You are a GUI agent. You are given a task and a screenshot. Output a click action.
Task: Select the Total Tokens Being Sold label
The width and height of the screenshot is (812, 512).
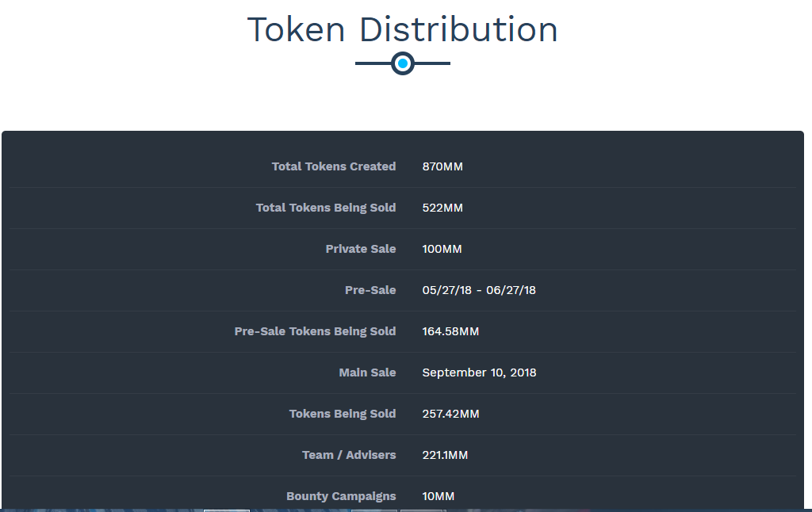(326, 208)
